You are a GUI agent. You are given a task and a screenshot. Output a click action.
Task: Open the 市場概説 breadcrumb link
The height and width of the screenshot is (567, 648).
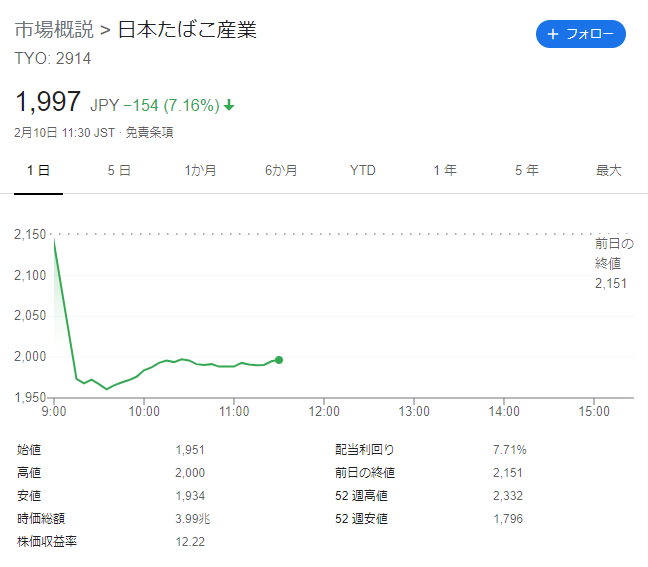(54, 30)
